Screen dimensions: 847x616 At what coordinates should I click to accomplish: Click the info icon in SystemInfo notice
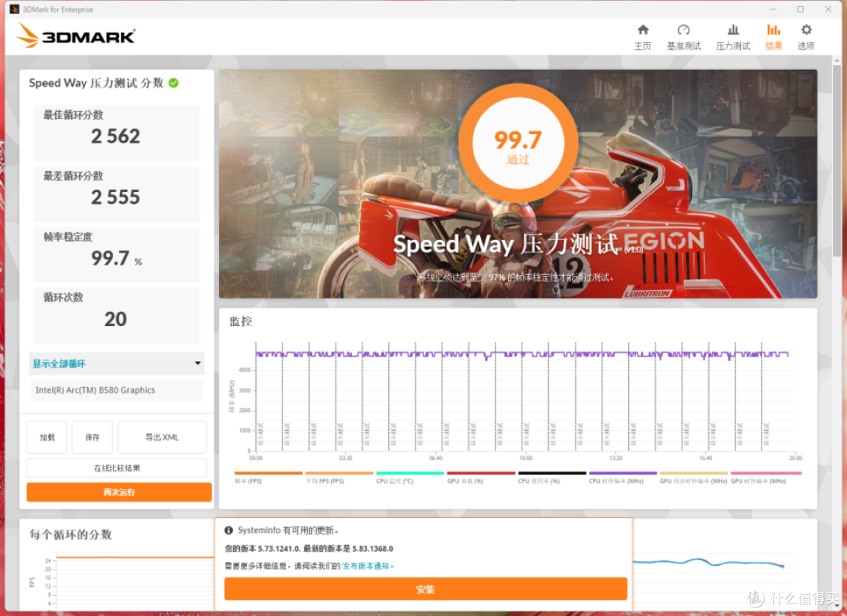[228, 530]
